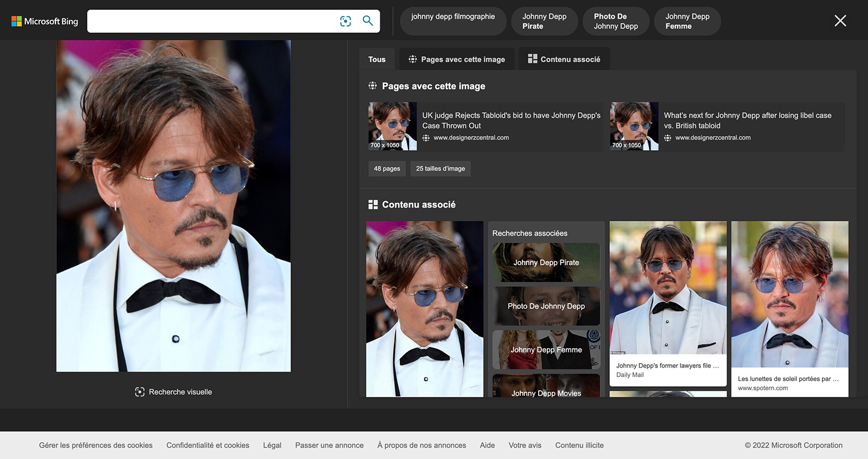The image size is (868, 459).
Task: Open first related image in Contenu associé
Action: pyautogui.click(x=425, y=309)
